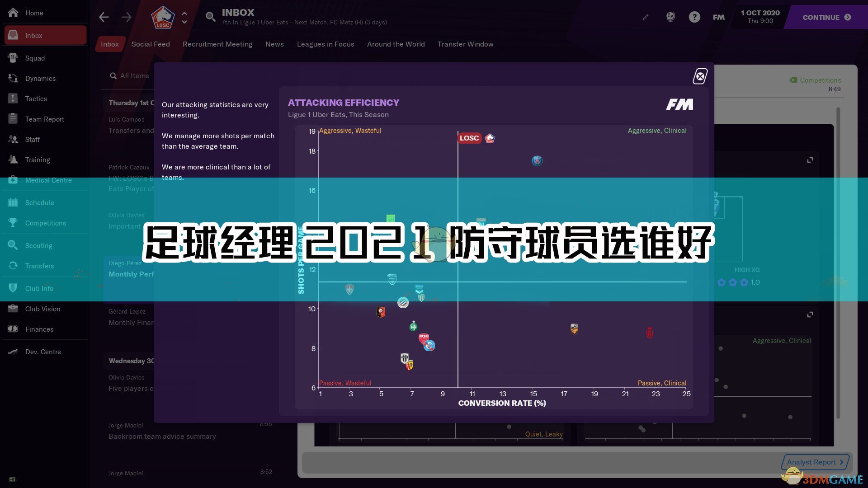The height and width of the screenshot is (488, 868).
Task: Expand the upper chart panel
Action: pos(810,160)
